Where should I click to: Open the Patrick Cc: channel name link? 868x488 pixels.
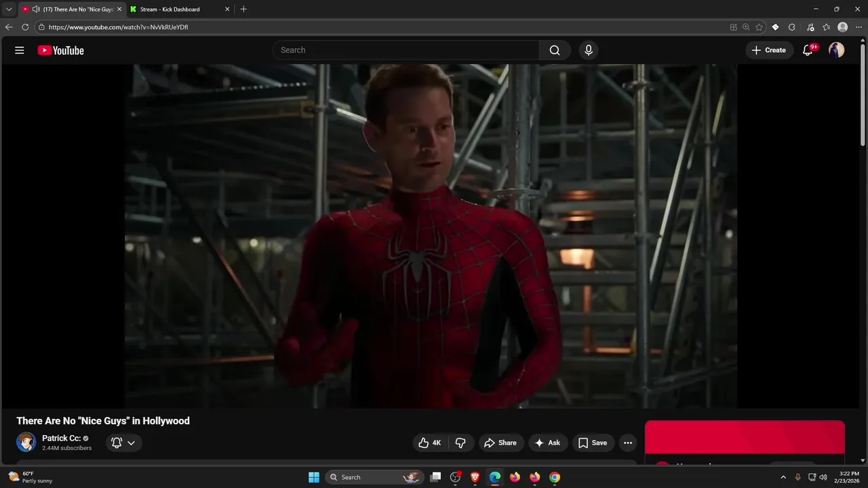pyautogui.click(x=61, y=439)
